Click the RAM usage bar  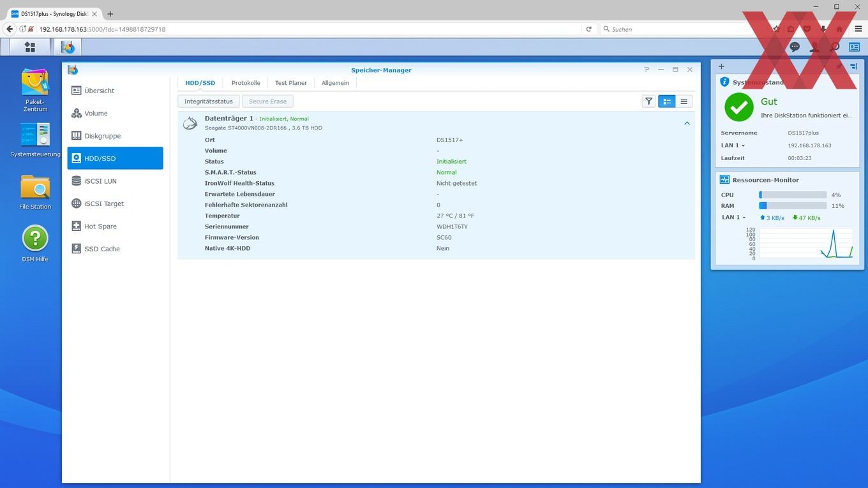point(793,206)
